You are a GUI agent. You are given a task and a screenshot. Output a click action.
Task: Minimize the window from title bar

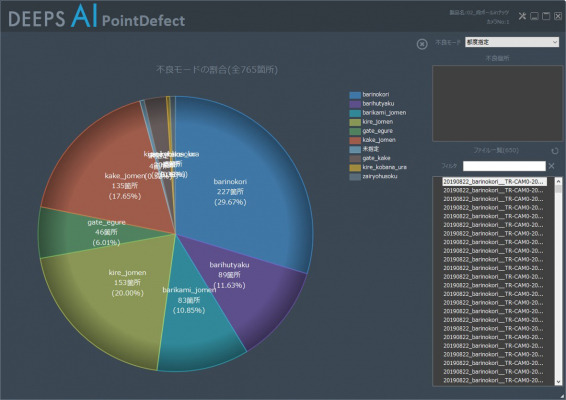[x=534, y=16]
